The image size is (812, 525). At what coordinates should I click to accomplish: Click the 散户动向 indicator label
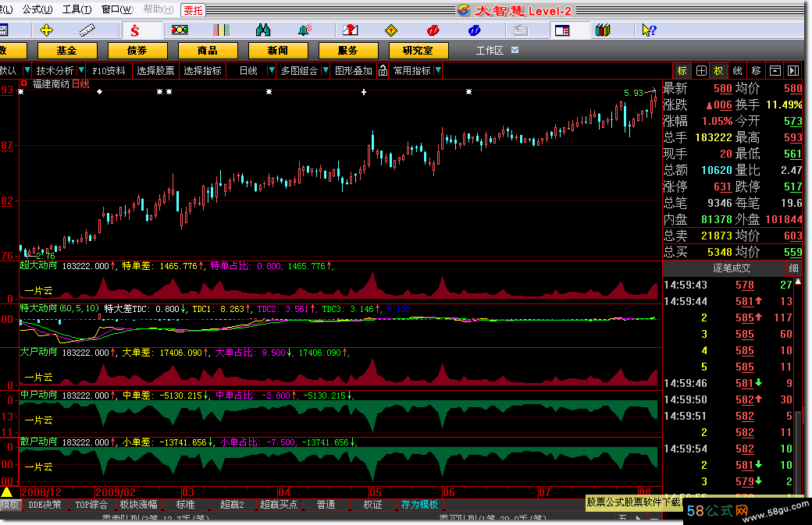(39, 442)
